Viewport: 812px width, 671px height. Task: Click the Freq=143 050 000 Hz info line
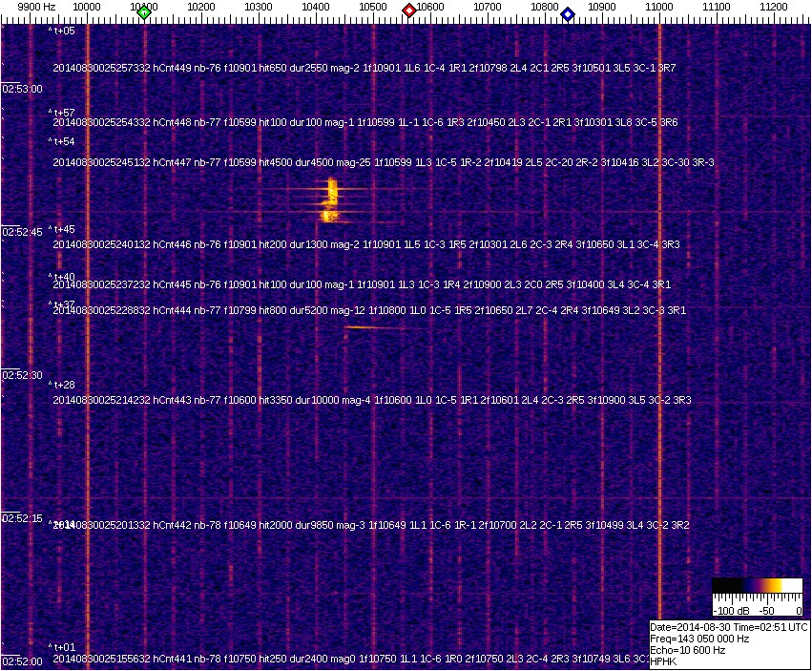point(699,639)
